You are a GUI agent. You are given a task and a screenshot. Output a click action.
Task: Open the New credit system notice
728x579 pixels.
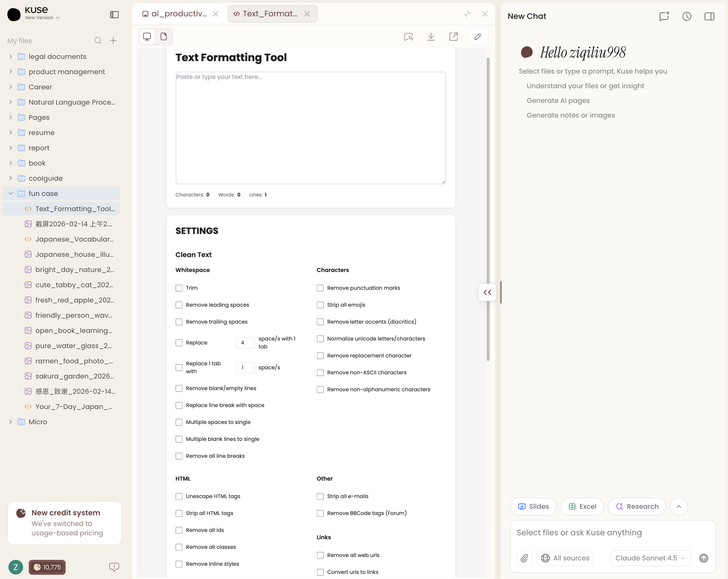65,523
